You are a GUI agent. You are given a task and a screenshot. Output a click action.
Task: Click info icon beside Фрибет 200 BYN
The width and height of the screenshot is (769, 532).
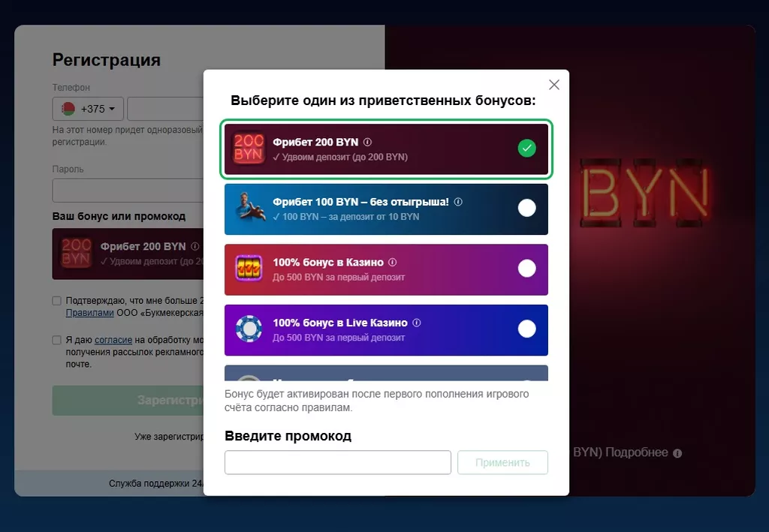tap(368, 142)
